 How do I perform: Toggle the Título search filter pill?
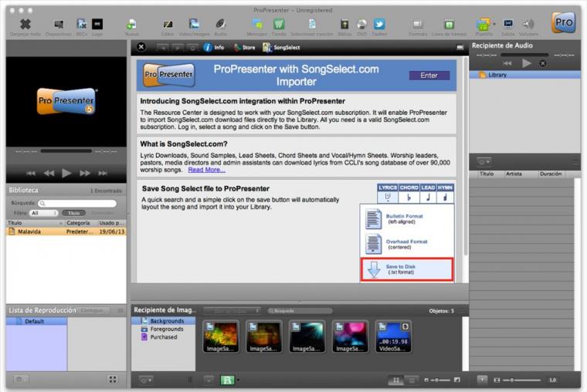pos(73,212)
